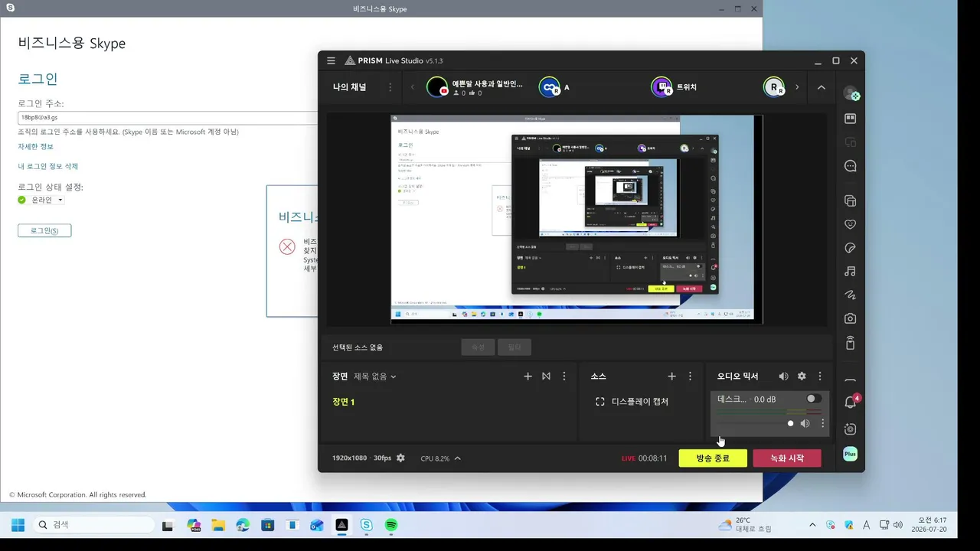The height and width of the screenshot is (551, 980).
Task: Expand CPU 8.2% stats chevron
Action: tap(457, 458)
